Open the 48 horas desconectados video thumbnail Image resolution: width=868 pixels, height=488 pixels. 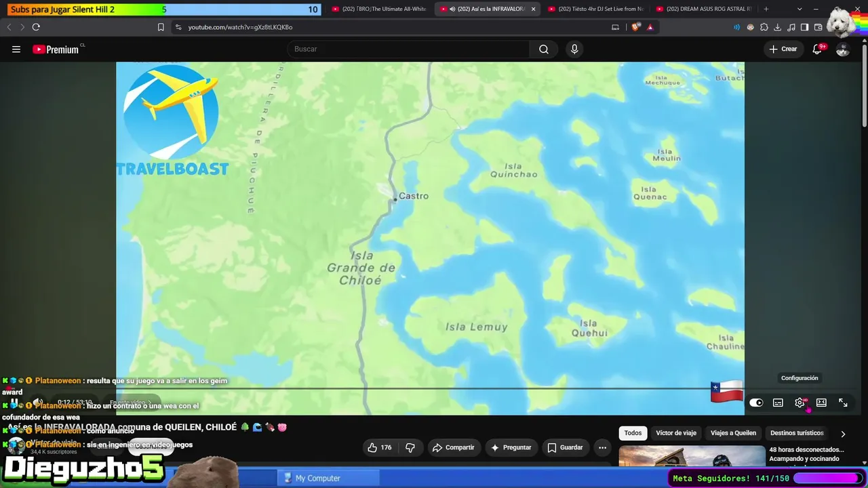692,456
